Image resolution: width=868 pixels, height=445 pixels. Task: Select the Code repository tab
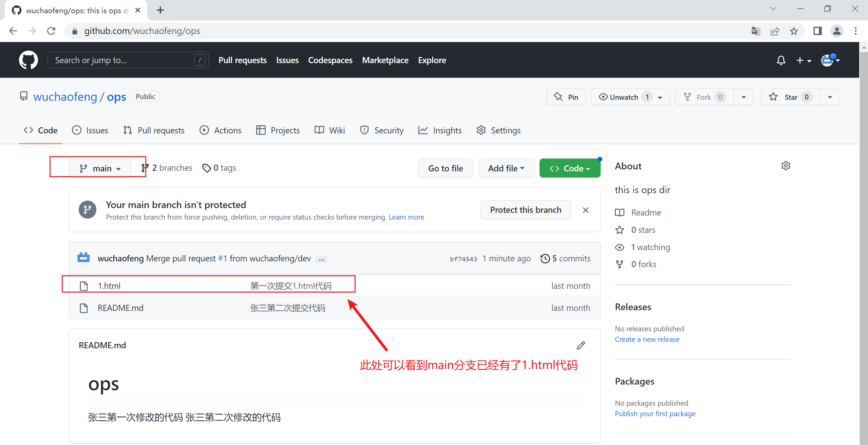[x=41, y=130]
